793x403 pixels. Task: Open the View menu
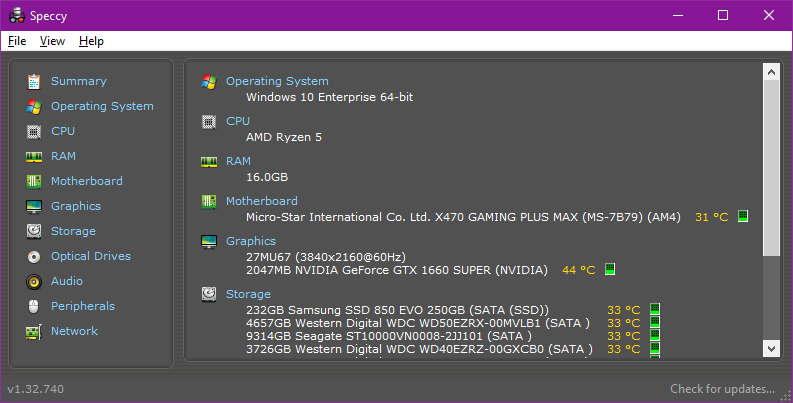tap(52, 41)
